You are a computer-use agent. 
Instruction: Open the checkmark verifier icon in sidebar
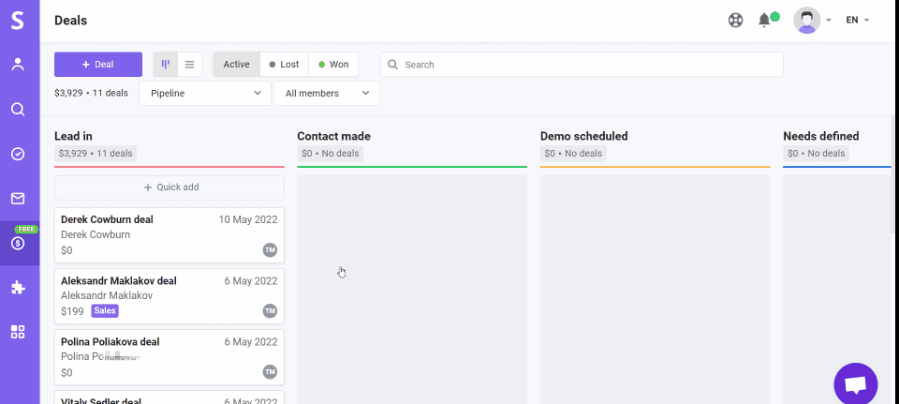18,154
